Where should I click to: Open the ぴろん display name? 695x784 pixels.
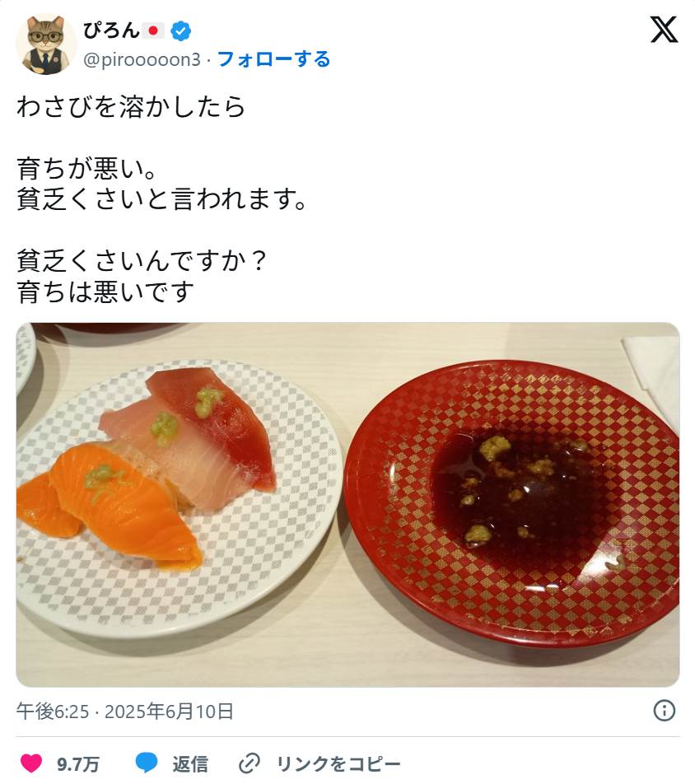111,31
